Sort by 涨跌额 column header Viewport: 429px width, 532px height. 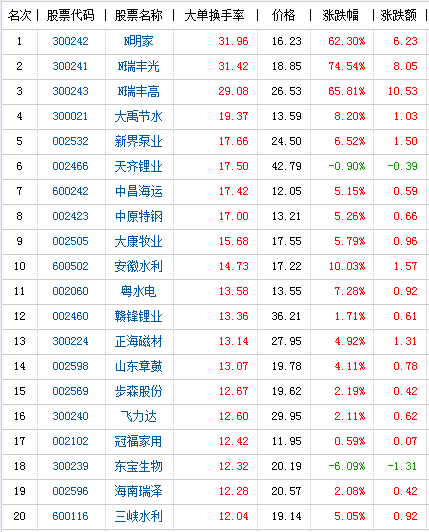pos(398,15)
